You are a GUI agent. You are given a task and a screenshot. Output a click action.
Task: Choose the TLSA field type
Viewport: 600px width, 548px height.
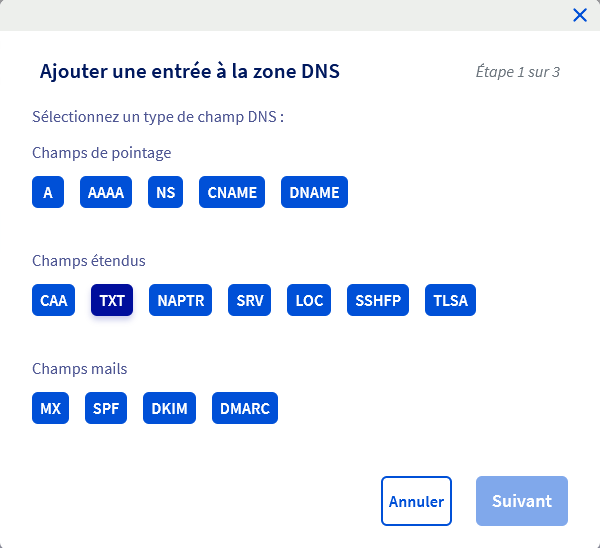pos(450,300)
